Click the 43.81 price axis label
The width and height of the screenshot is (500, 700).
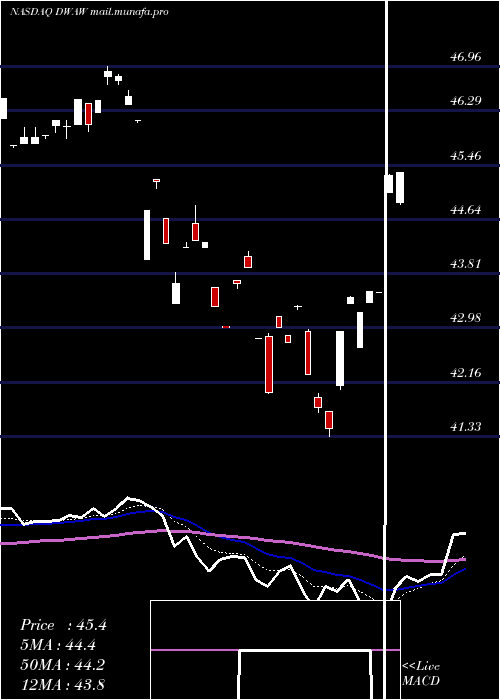[466, 263]
